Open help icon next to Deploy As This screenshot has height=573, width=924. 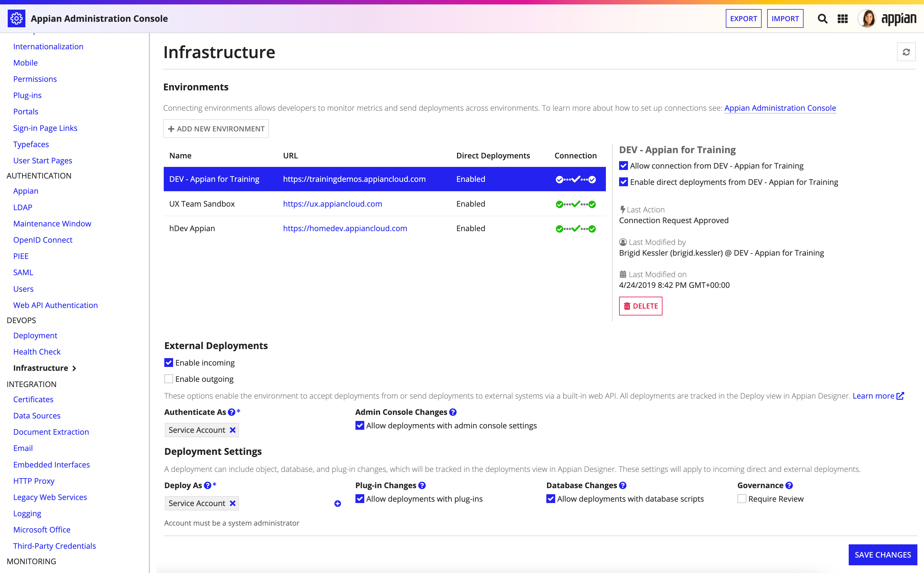point(207,485)
